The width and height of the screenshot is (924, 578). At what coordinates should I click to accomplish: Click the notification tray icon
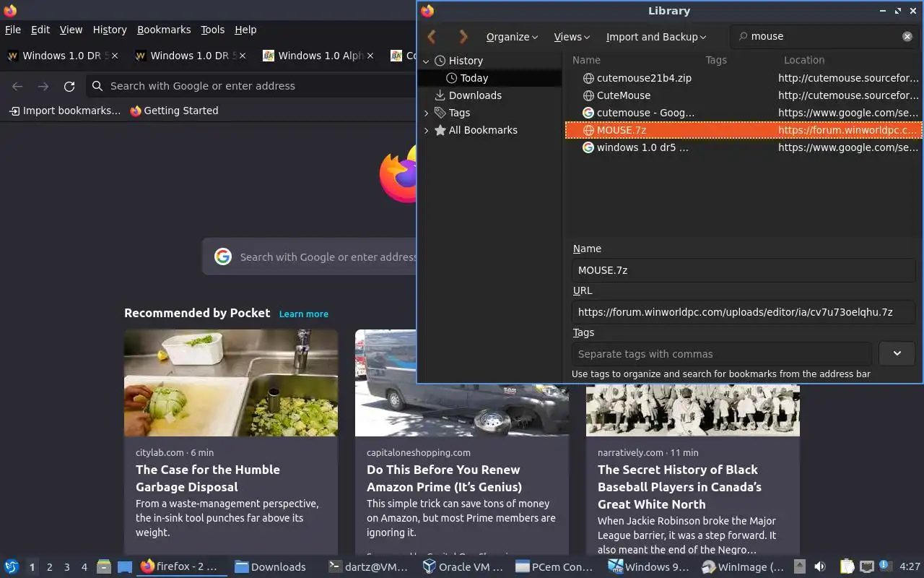(x=884, y=566)
